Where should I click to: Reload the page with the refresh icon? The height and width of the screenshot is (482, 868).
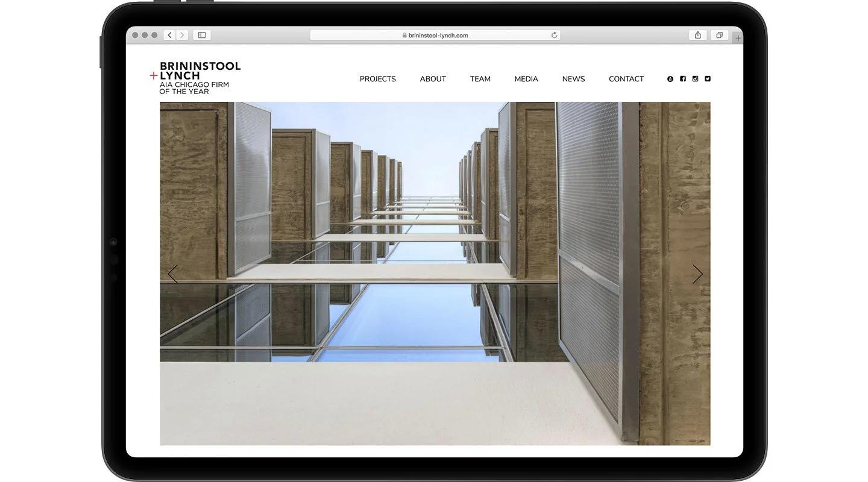[x=554, y=35]
